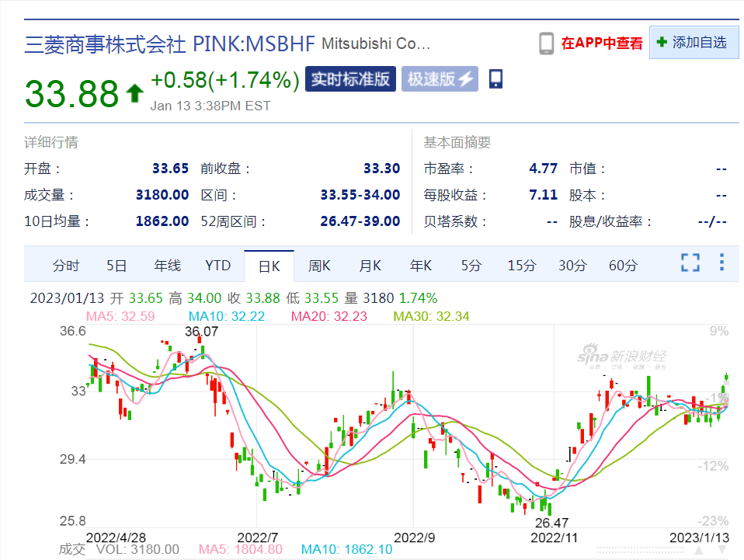Screen dimensions: 744x560
Task: Select the 60分 interval tab
Action: coord(623,266)
